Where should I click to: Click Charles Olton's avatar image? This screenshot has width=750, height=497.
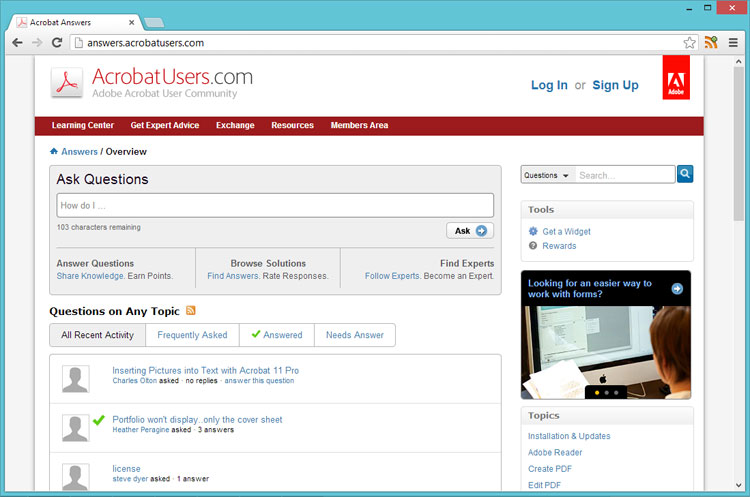tap(76, 379)
